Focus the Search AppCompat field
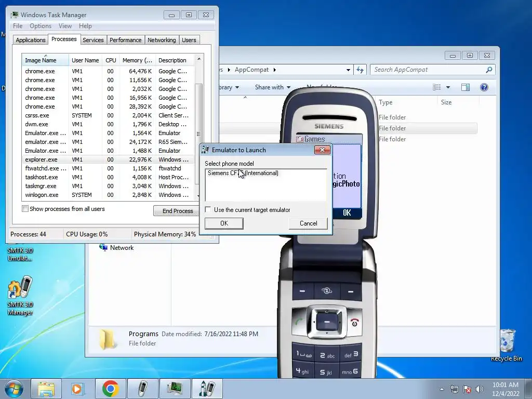 tap(433, 70)
